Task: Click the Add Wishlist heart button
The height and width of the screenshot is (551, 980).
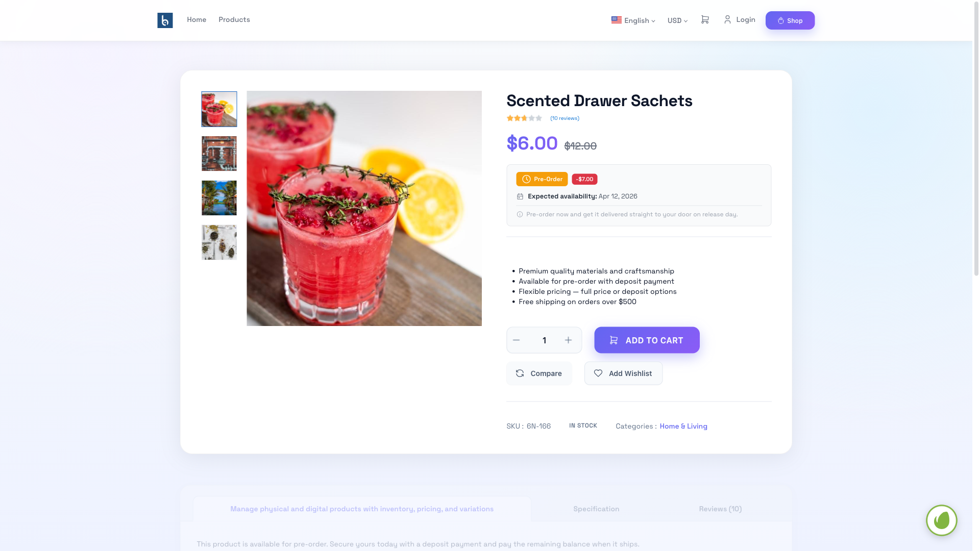Action: pos(623,373)
